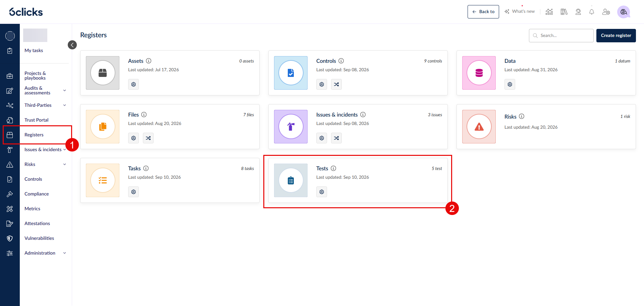Click the Create register button

(616, 36)
